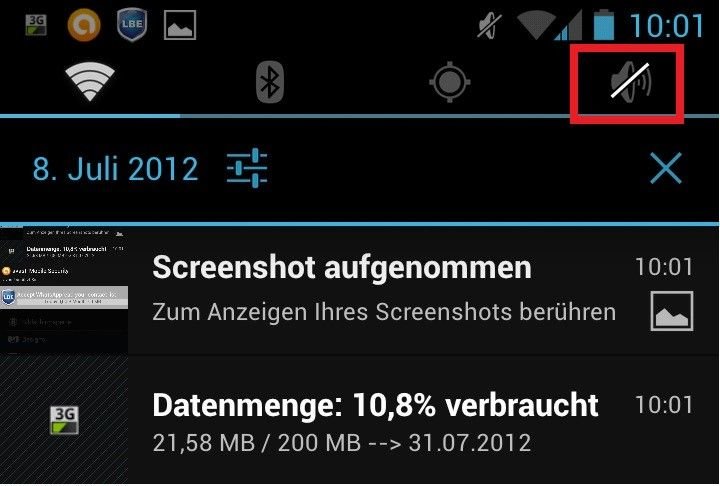This screenshot has width=720, height=486.
Task: Open settings via the sliders icon
Action: point(247,168)
